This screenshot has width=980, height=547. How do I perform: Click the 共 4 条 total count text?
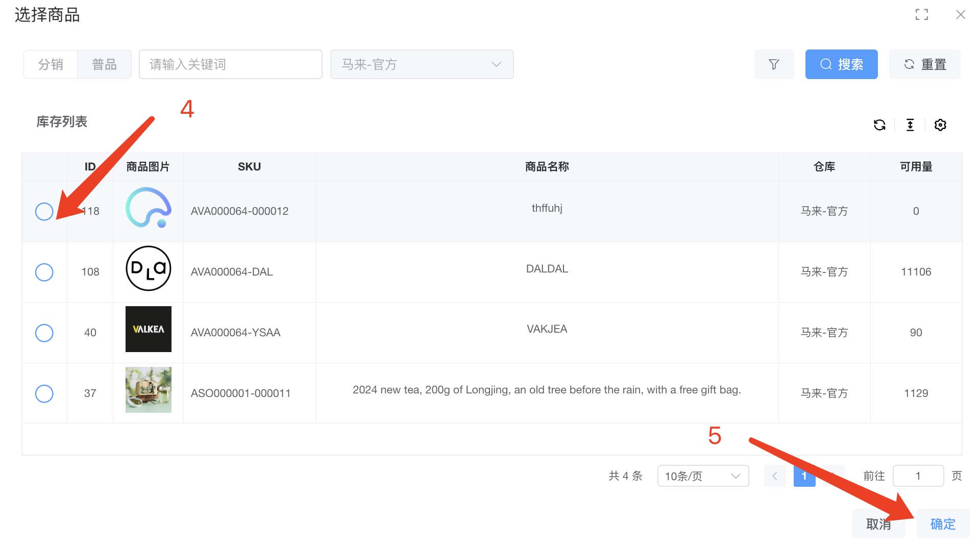[x=625, y=476]
